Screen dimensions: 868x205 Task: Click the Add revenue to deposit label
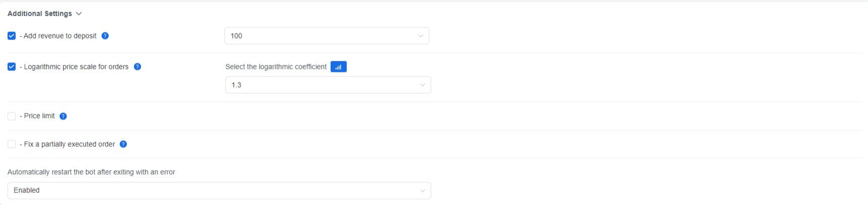point(58,36)
